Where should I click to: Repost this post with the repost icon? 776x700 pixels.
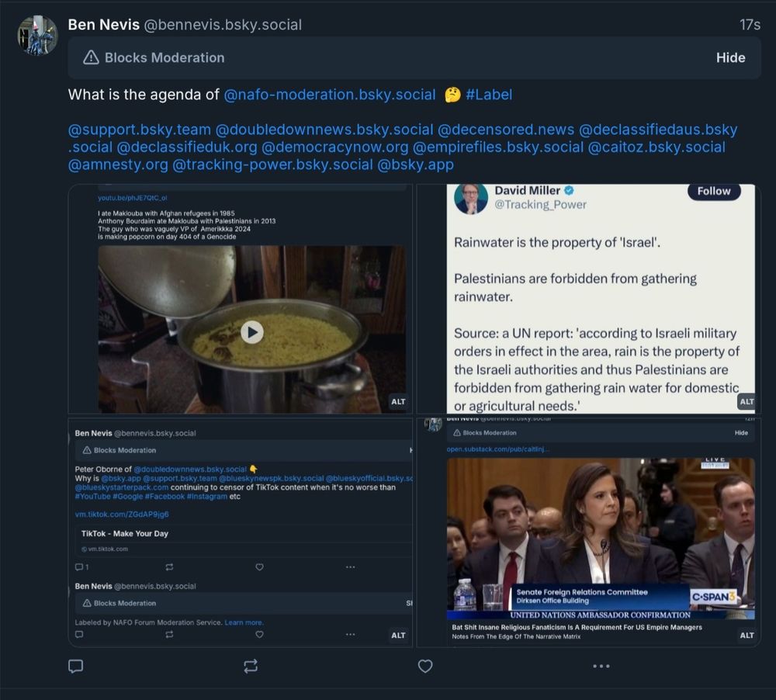click(x=251, y=666)
